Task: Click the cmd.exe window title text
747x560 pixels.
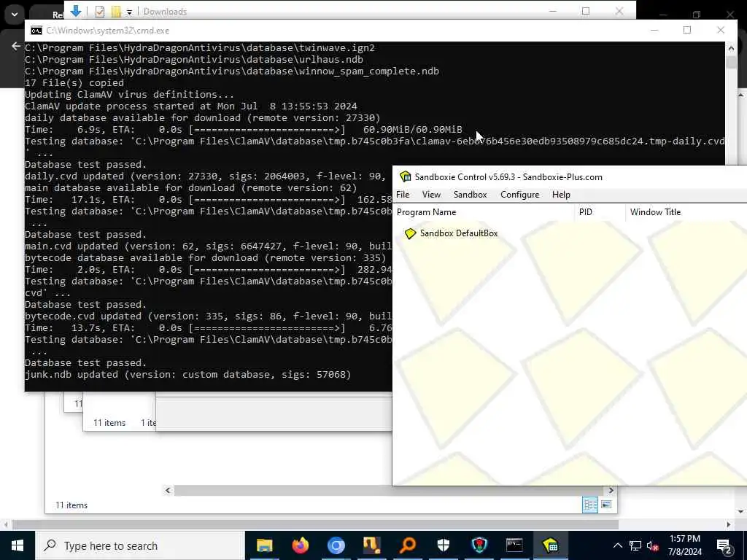Action: 108,31
